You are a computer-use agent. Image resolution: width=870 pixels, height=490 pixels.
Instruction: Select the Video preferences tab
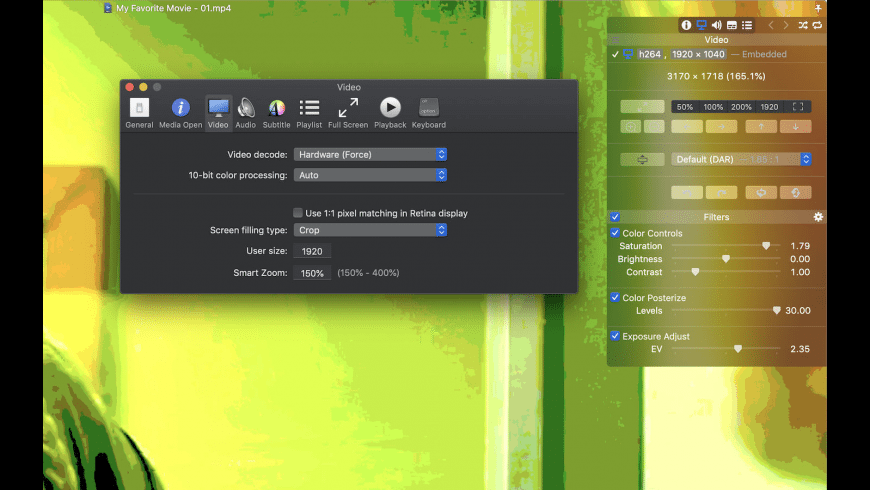[x=218, y=113]
